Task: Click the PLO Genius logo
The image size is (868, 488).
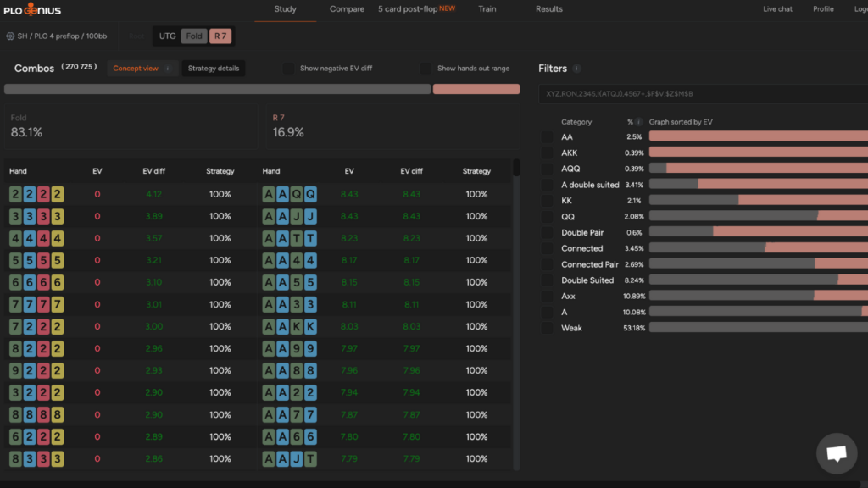Action: (x=32, y=8)
